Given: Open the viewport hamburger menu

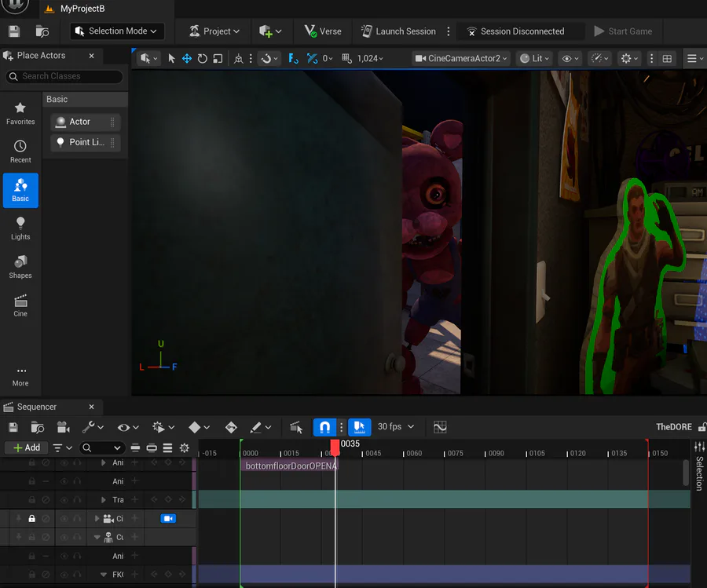Looking at the screenshot, I should (x=695, y=59).
